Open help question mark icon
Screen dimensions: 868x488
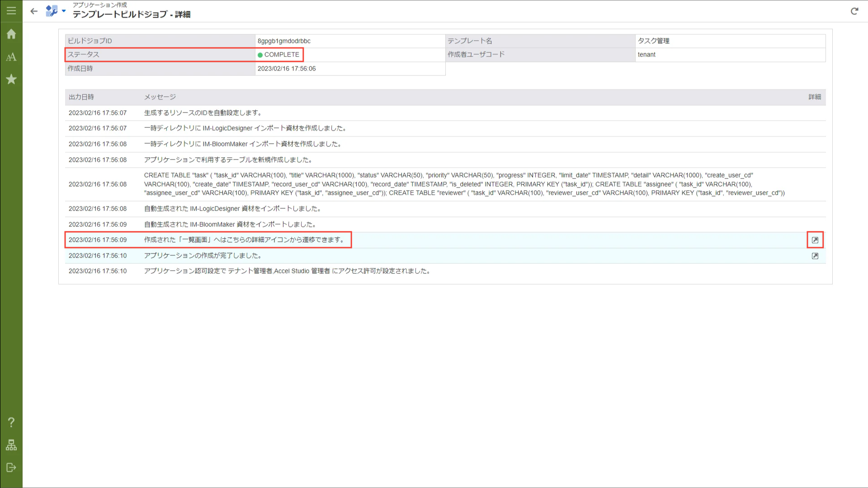tap(11, 422)
